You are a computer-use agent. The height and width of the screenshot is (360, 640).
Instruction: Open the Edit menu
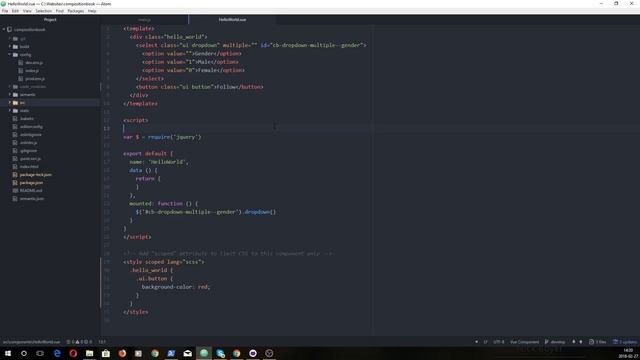tap(16, 11)
